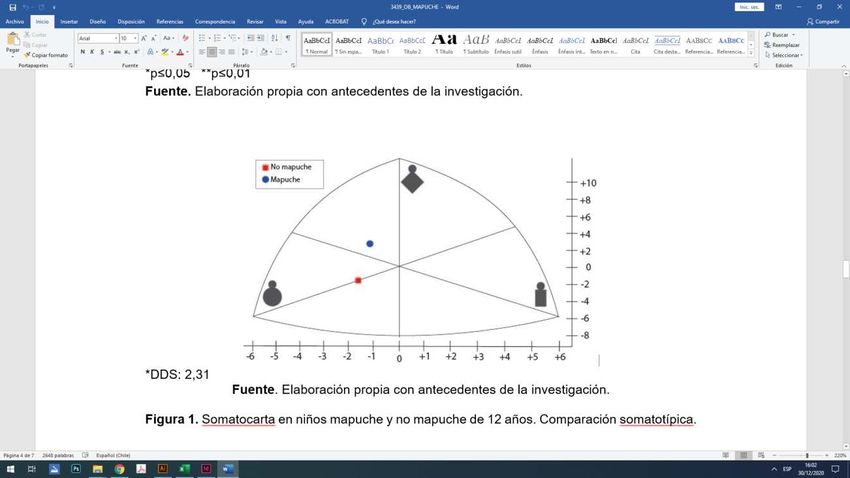Open the font size dropdown
The image size is (850, 478).
coord(135,38)
